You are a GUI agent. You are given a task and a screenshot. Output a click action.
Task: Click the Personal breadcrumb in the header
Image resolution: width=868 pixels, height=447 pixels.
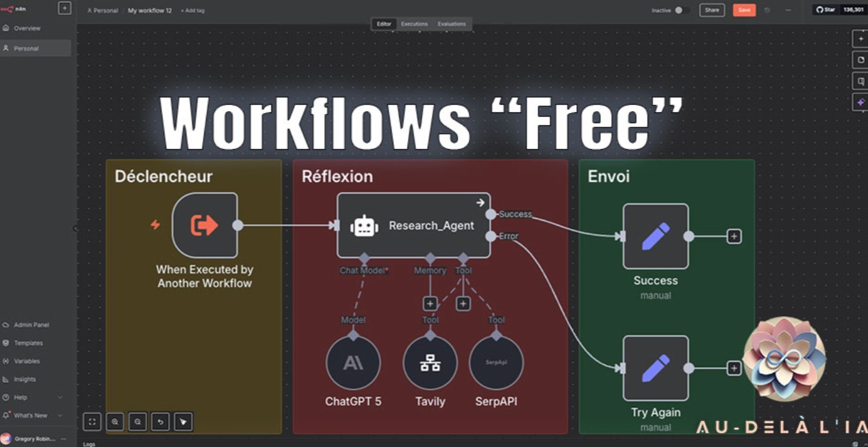tap(102, 11)
